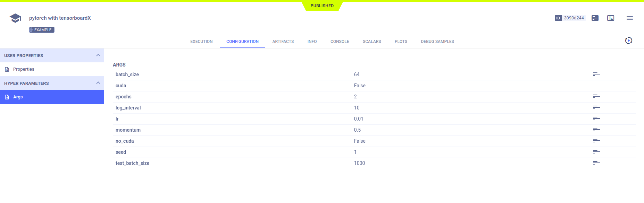Select Args under Hyper Parameters

tap(18, 97)
